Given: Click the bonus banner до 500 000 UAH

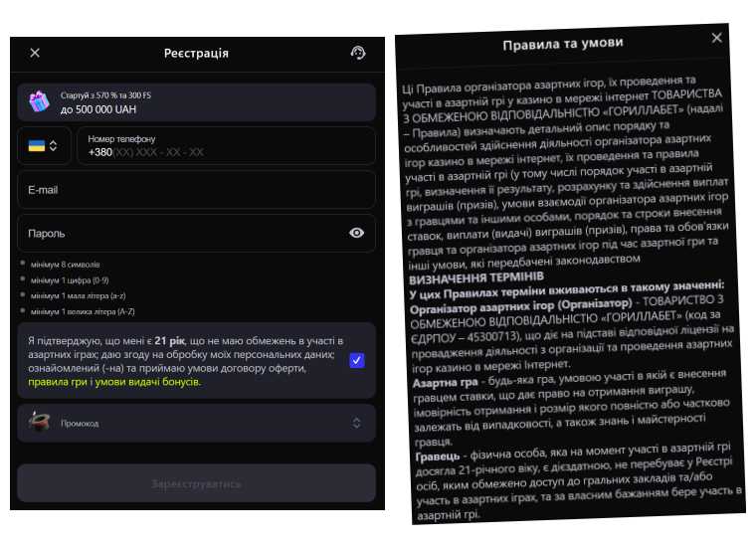Looking at the screenshot, I should point(196,102).
